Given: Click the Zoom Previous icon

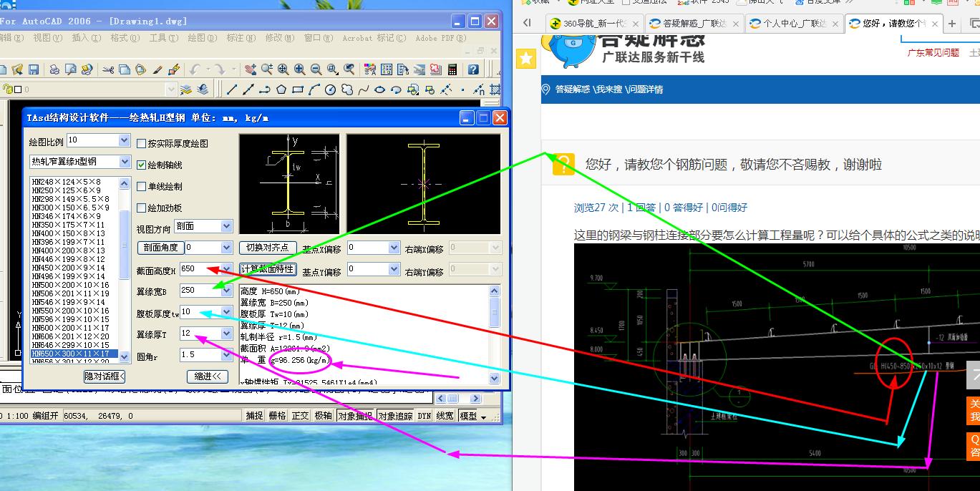Looking at the screenshot, I should click(x=349, y=69).
